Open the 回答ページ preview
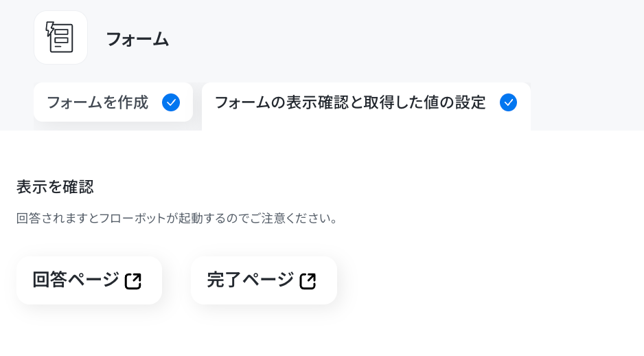Screen dimensions: 644x356 tap(89, 280)
